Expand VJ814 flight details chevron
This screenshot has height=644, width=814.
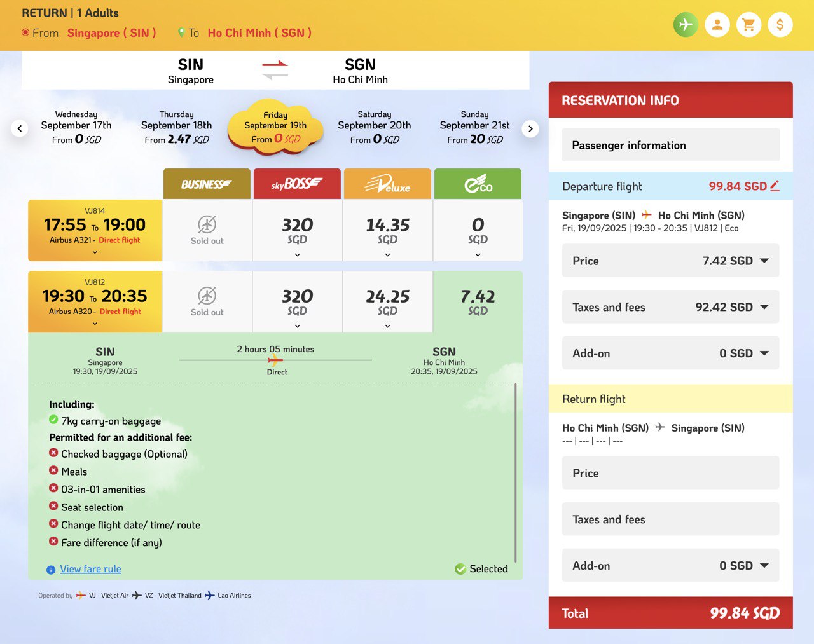click(x=95, y=252)
